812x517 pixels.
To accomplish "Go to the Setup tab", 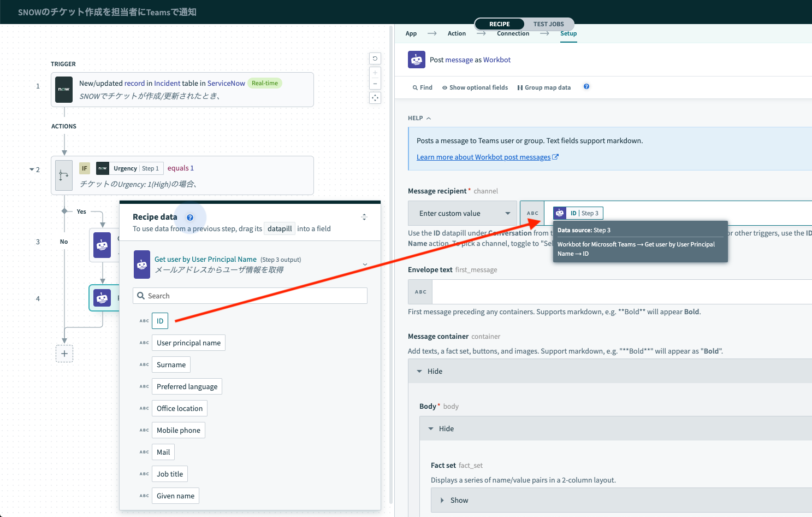I will pos(568,33).
